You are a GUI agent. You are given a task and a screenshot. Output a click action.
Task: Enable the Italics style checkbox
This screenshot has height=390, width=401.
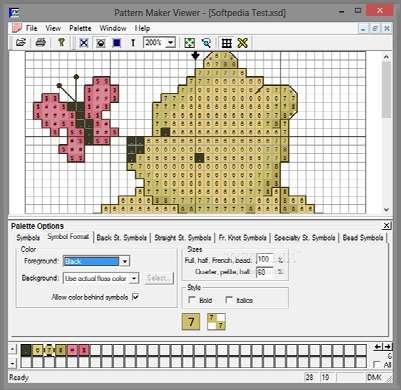click(x=229, y=300)
